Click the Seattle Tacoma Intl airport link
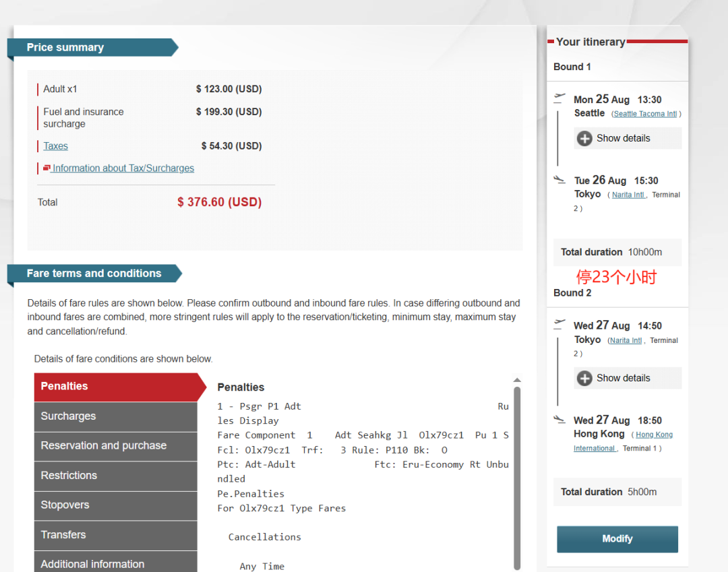The width and height of the screenshot is (728, 572). (645, 114)
